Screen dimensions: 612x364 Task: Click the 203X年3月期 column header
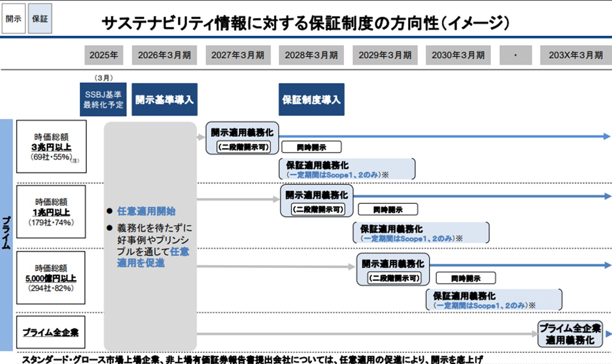576,55
